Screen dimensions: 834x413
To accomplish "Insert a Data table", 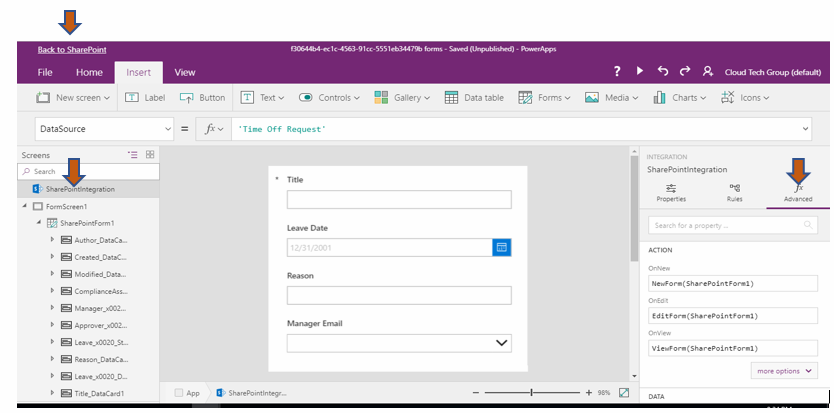I will click(x=474, y=97).
